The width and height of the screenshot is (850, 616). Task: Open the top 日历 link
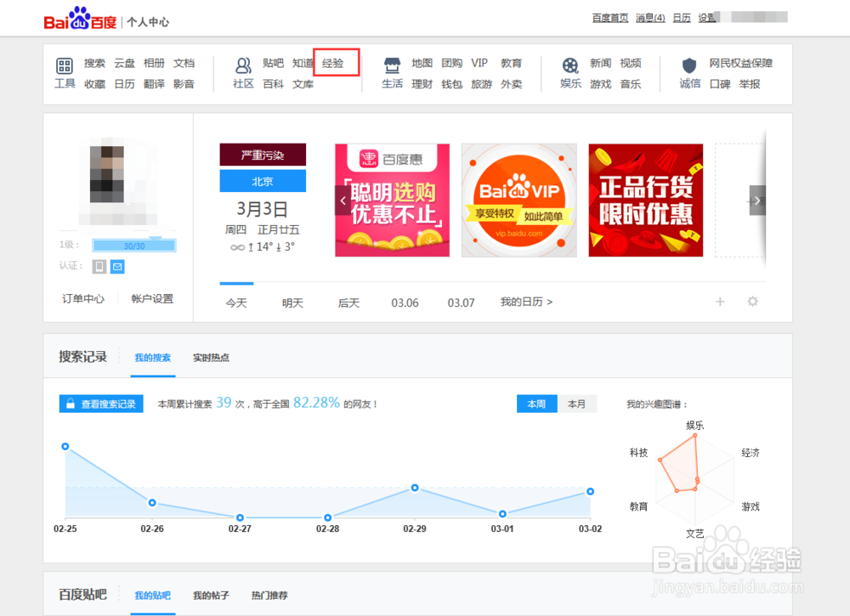click(x=682, y=18)
